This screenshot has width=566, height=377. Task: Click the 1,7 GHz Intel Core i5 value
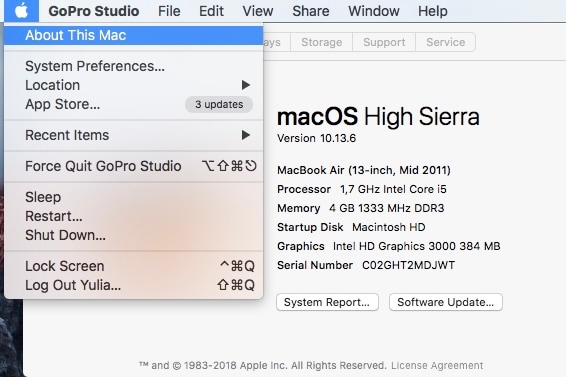393,189
